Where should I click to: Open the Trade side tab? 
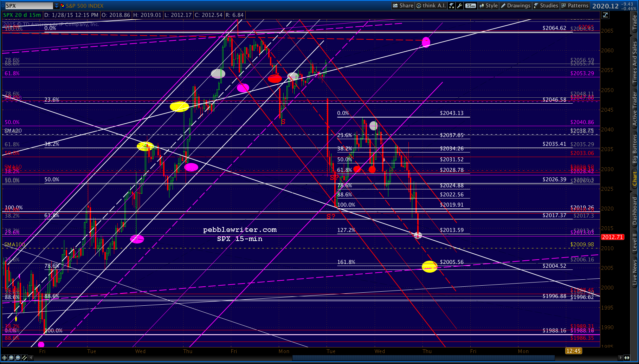coord(634,22)
